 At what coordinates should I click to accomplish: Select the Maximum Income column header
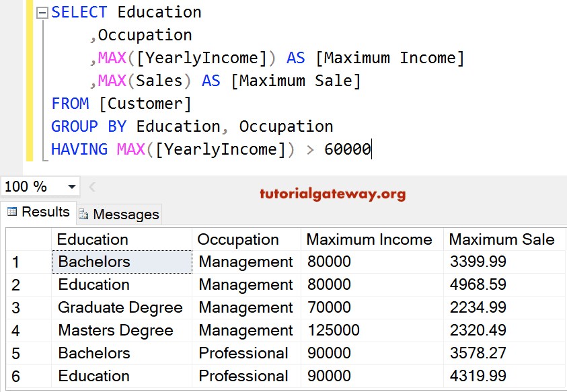tap(369, 239)
